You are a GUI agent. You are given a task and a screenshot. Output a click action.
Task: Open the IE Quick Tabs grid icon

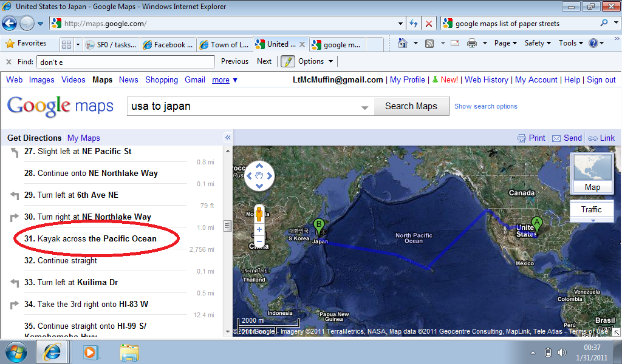pyautogui.click(x=67, y=44)
